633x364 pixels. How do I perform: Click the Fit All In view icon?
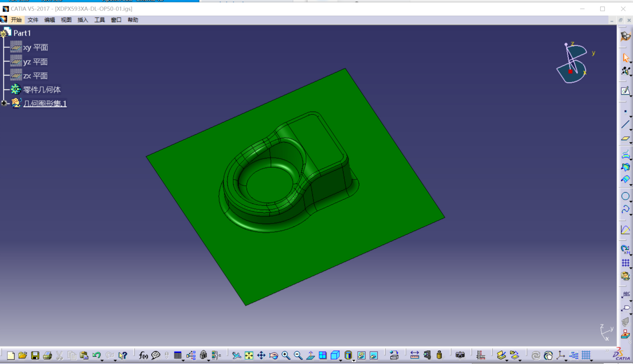click(249, 356)
